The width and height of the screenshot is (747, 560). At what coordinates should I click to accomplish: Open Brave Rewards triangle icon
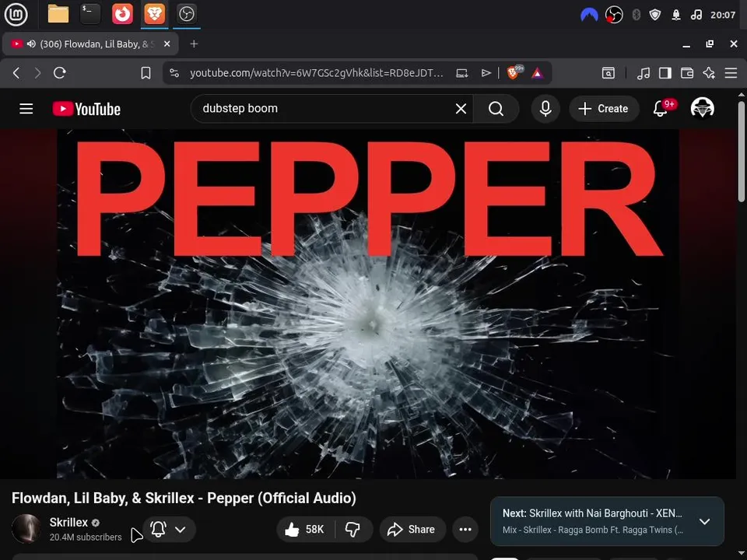[538, 73]
